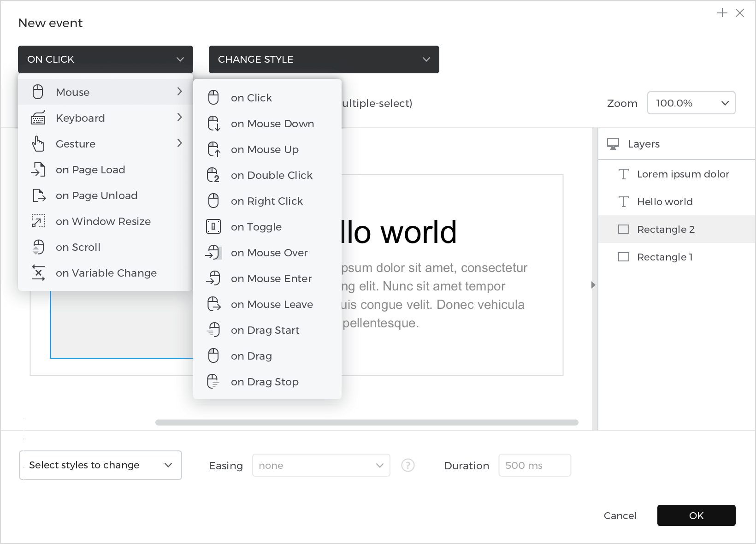Select the Rectangle 1 layer
The width and height of the screenshot is (756, 544).
point(677,257)
